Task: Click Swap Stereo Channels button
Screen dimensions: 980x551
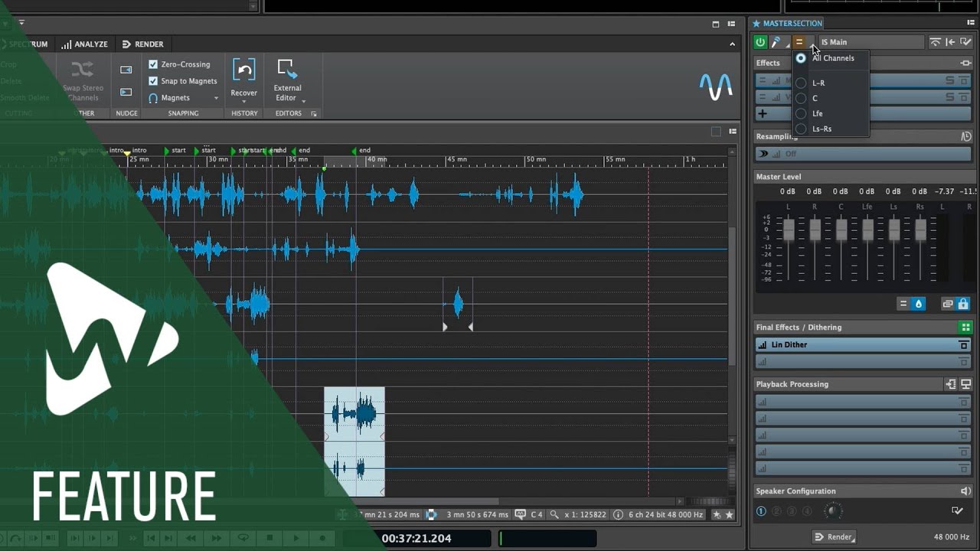Action: [x=82, y=80]
